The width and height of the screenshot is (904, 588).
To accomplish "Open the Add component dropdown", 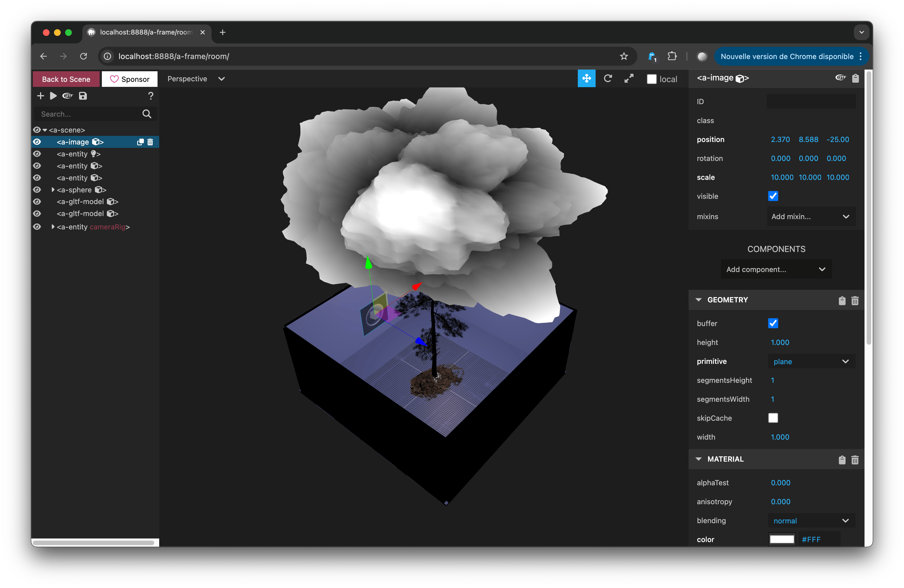I will 776,269.
